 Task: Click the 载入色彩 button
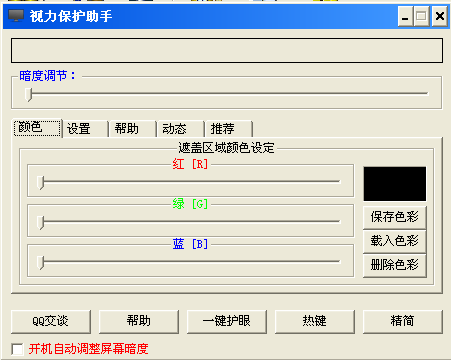point(394,241)
